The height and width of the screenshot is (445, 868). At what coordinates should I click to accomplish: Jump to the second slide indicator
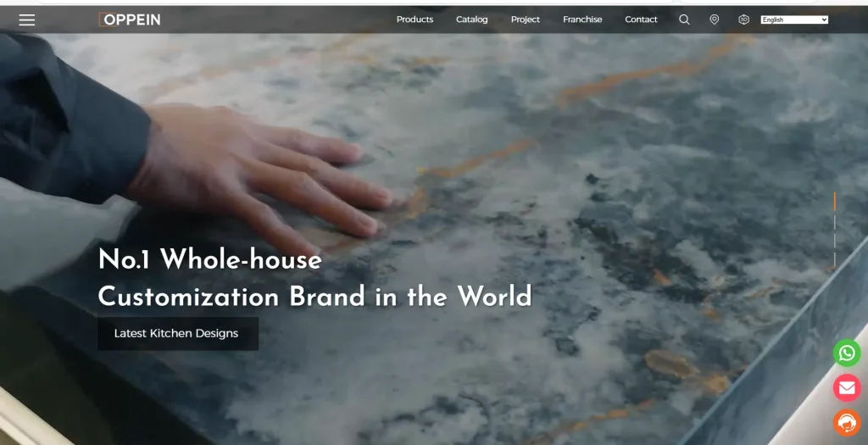[834, 222]
